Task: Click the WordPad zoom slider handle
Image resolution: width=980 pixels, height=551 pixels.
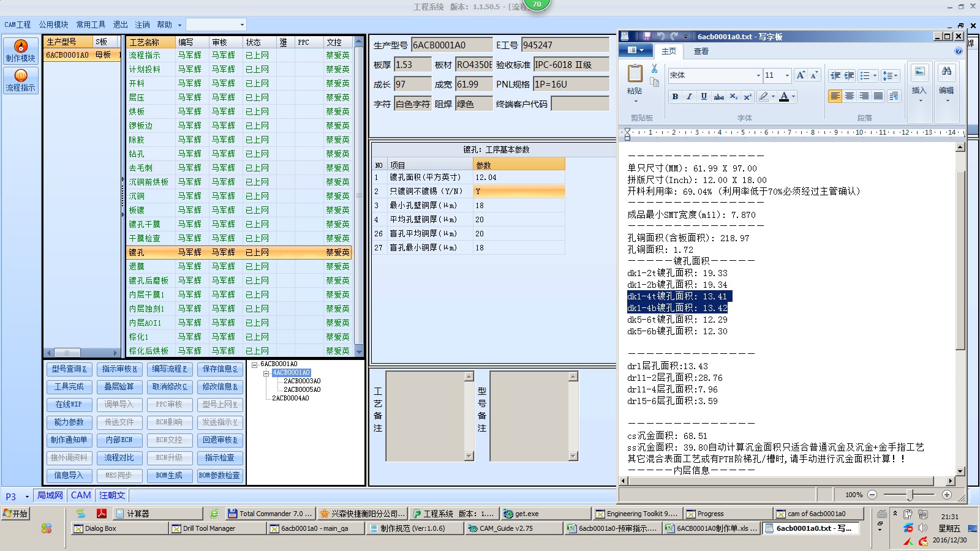Action: [x=910, y=495]
